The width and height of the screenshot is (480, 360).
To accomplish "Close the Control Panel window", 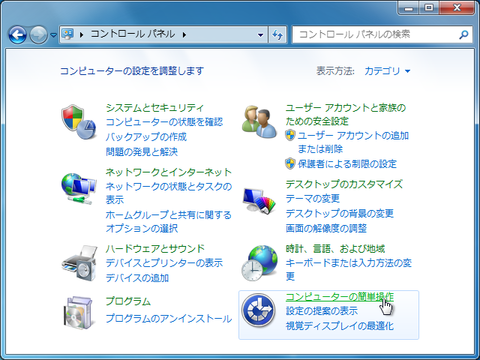I will click(x=456, y=8).
